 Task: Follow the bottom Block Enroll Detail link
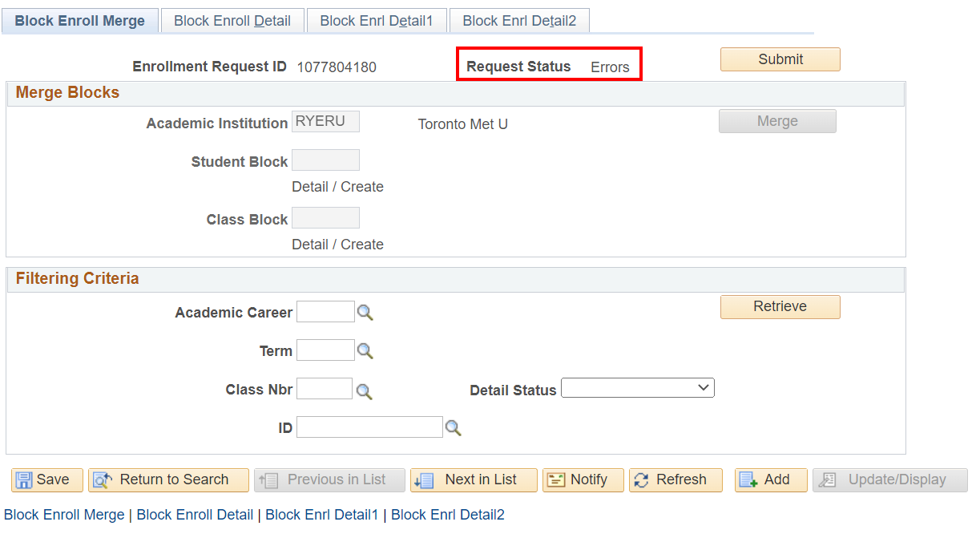[x=195, y=515]
